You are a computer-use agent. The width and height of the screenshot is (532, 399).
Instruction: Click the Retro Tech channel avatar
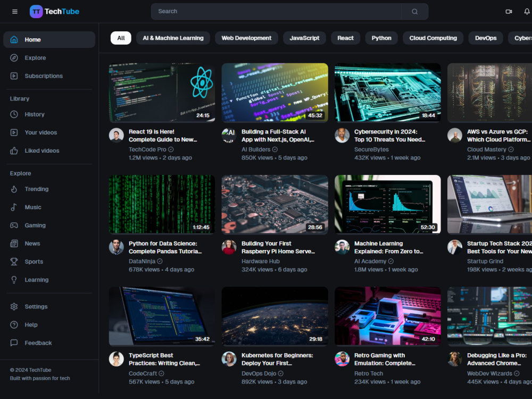[342, 359]
